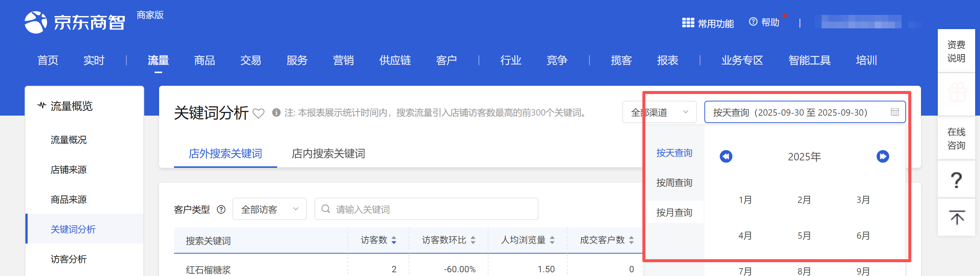This screenshot has height=276, width=980.
Task: Click the 流量概览 pulse icon
Action: pos(42,105)
